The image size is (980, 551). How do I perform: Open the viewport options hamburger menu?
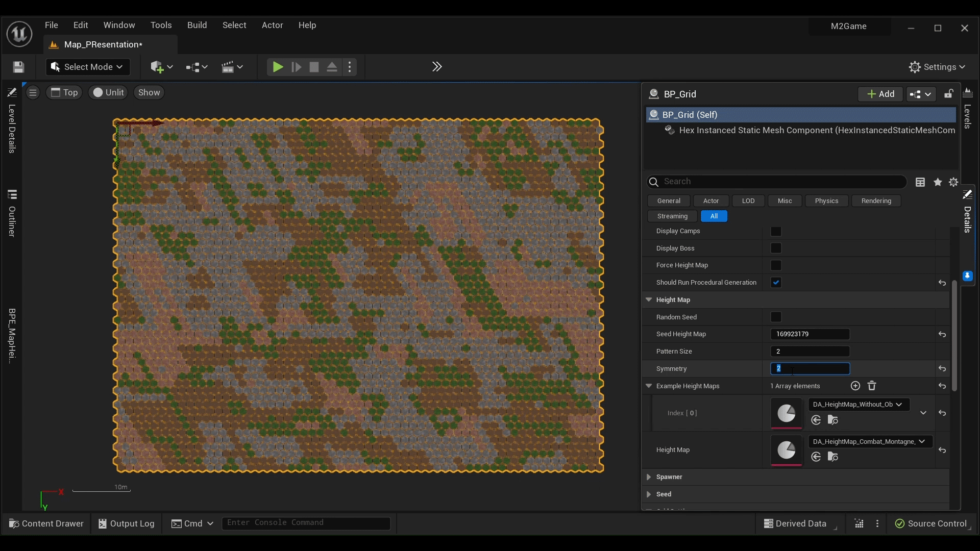point(33,92)
